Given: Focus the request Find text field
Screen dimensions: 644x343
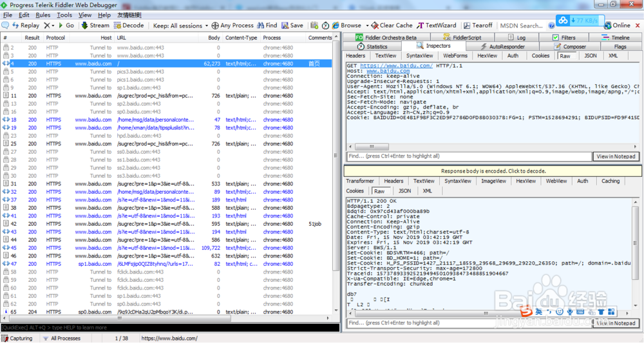Looking at the screenshot, I should click(469, 156).
